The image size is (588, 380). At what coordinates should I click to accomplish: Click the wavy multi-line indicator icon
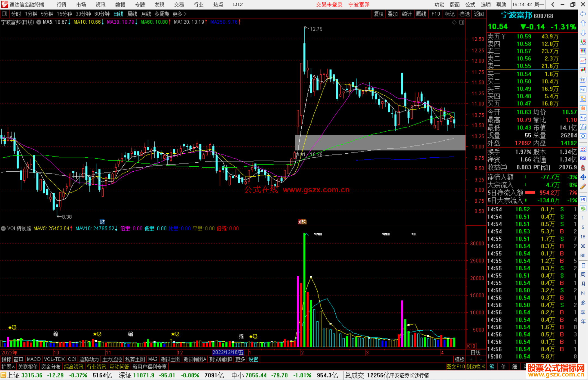pos(583,149)
